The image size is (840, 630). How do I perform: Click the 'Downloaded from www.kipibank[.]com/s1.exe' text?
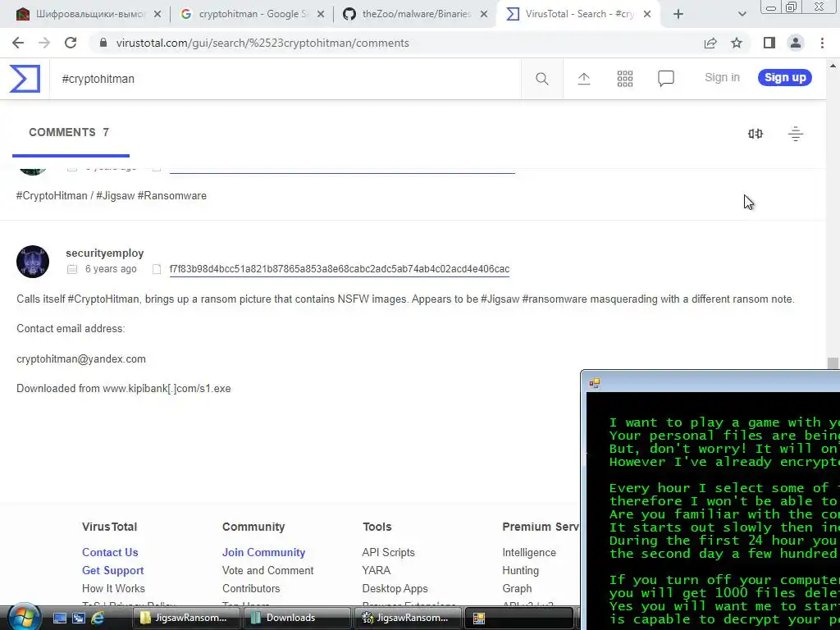(124, 388)
